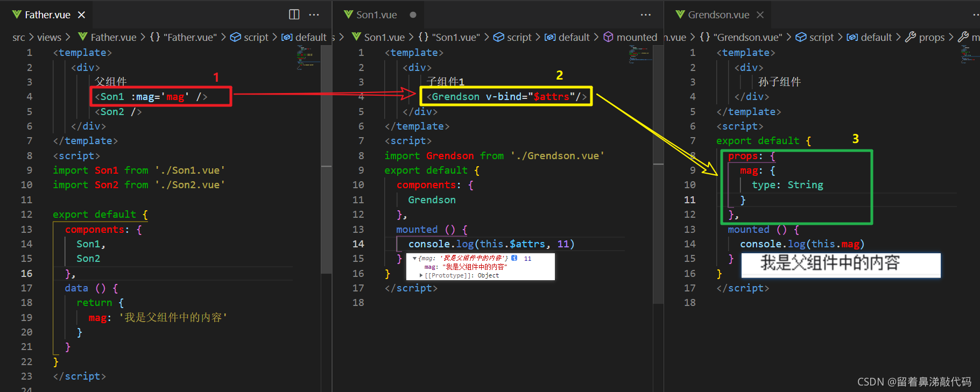This screenshot has height=392, width=980.
Task: Expand [[Prototype]]: Object in console output
Action: 421,275
